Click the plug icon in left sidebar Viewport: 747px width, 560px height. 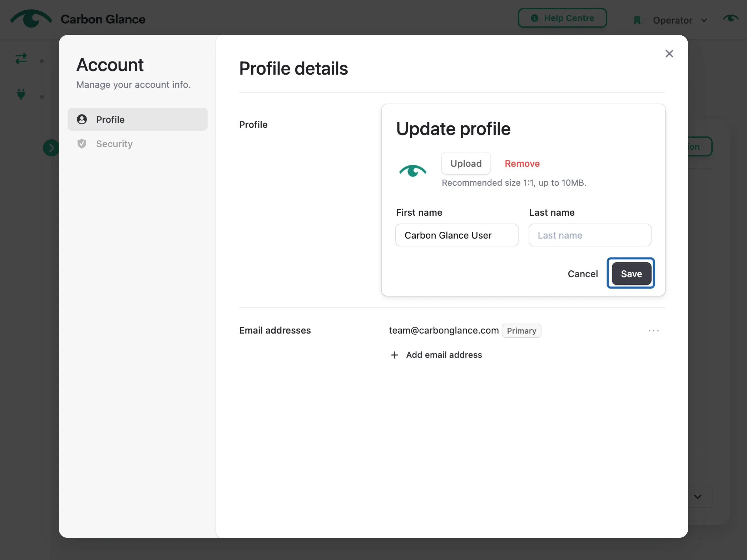click(x=21, y=94)
